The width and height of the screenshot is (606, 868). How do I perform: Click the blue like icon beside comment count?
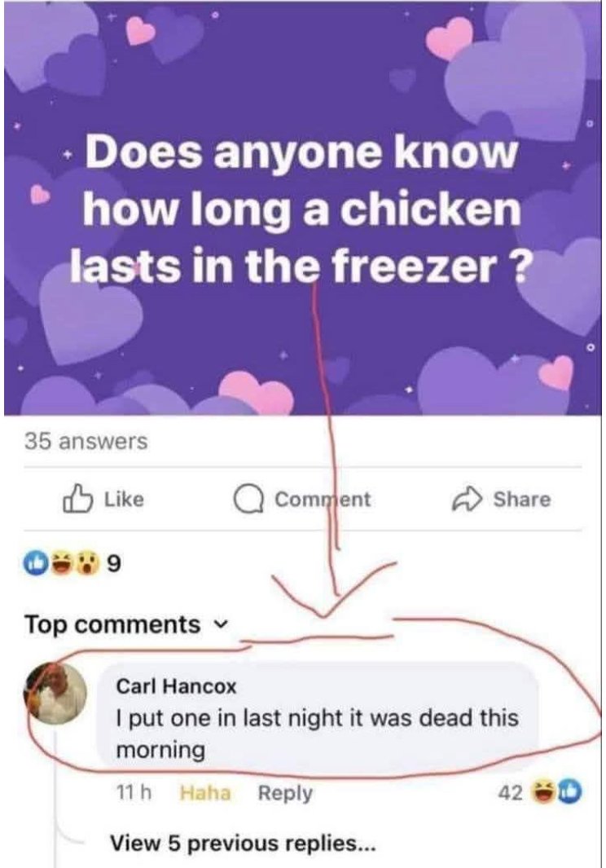click(570, 793)
